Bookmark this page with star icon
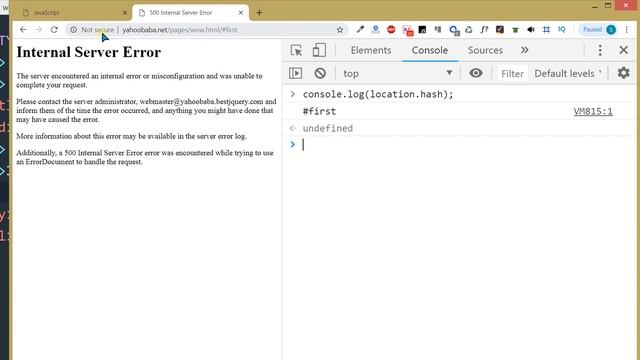 point(340,29)
